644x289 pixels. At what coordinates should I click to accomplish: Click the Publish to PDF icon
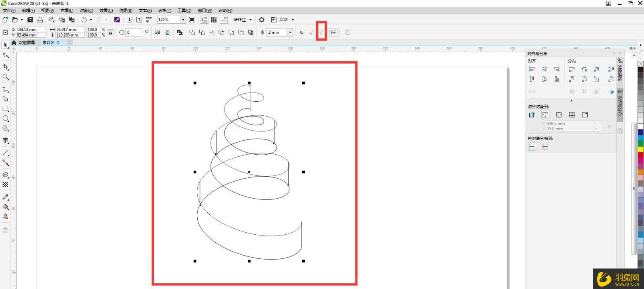(x=149, y=20)
